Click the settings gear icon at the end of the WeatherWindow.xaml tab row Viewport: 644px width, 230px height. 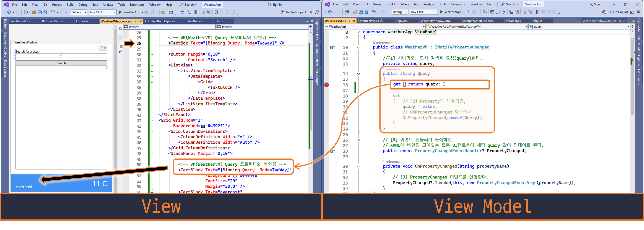[312, 21]
